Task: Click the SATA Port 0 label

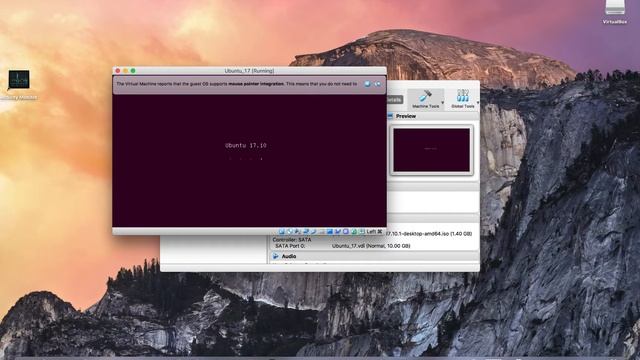Action: pyautogui.click(x=290, y=246)
